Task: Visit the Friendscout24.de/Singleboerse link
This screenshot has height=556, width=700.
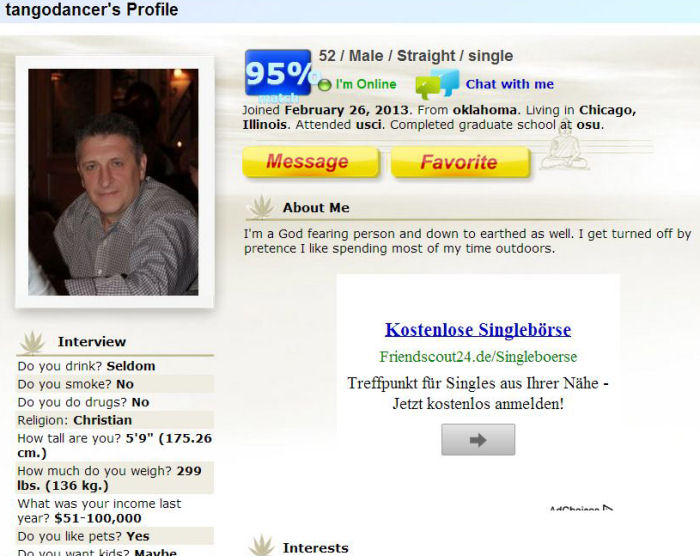Action: click(478, 357)
